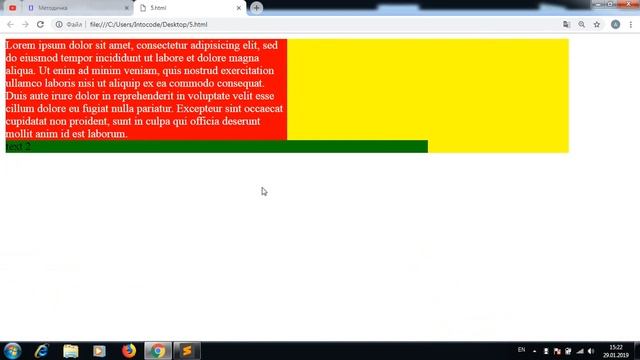Reload the current page
Image resolution: width=640 pixels, height=360 pixels.
(40, 24)
